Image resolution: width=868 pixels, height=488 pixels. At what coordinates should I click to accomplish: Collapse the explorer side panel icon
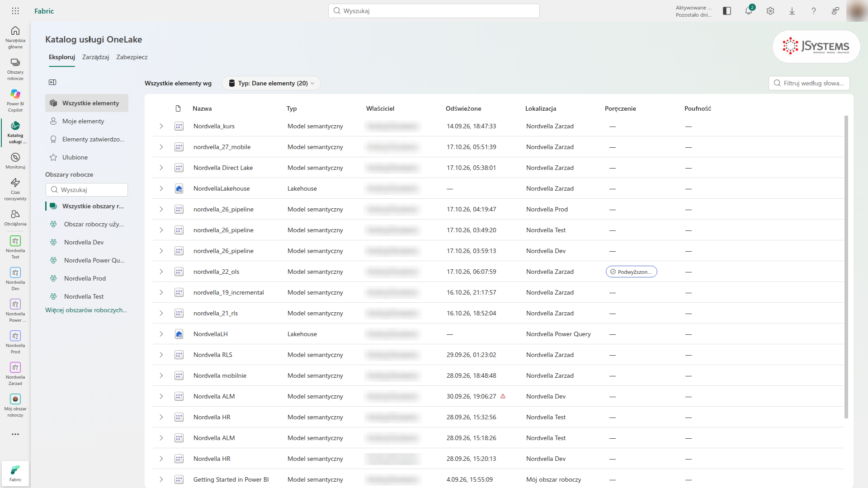52,82
